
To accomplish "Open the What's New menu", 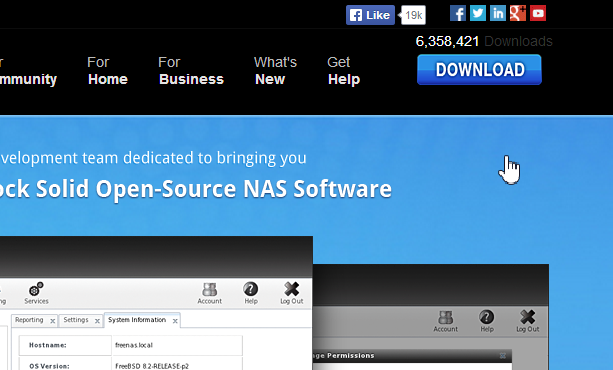I will [275, 71].
